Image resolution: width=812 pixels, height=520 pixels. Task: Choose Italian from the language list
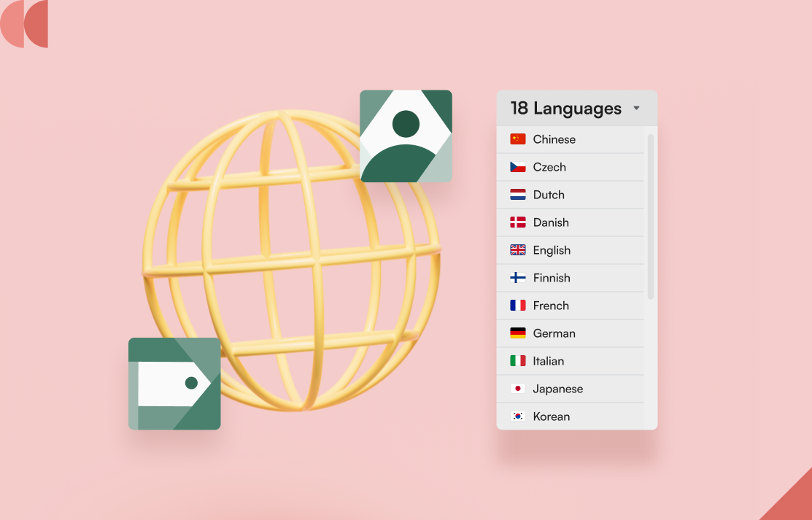(548, 361)
